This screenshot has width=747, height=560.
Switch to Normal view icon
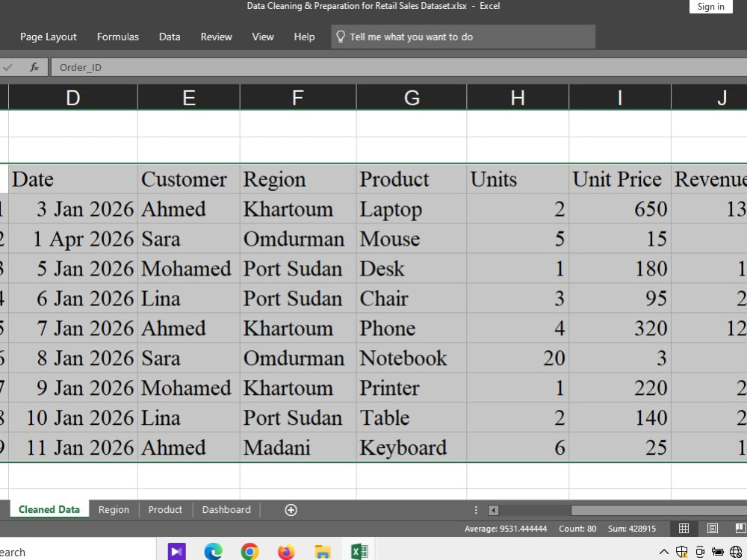pos(684,528)
